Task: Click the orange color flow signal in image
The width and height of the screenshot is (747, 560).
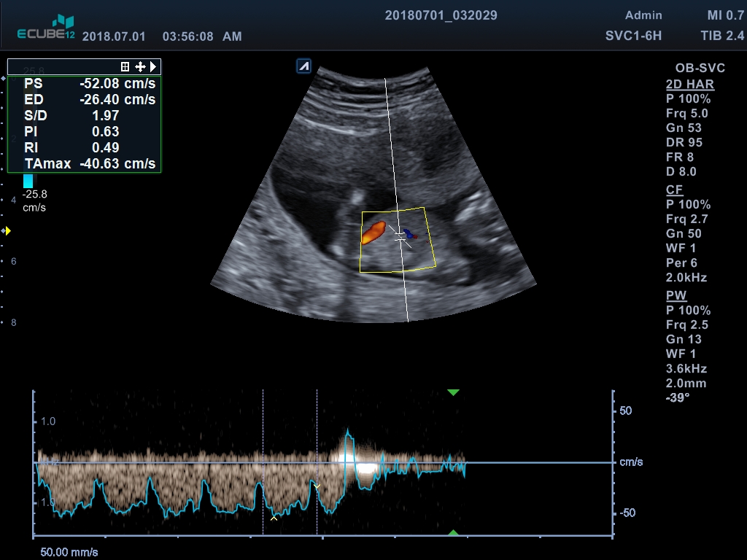Action: pyautogui.click(x=373, y=233)
